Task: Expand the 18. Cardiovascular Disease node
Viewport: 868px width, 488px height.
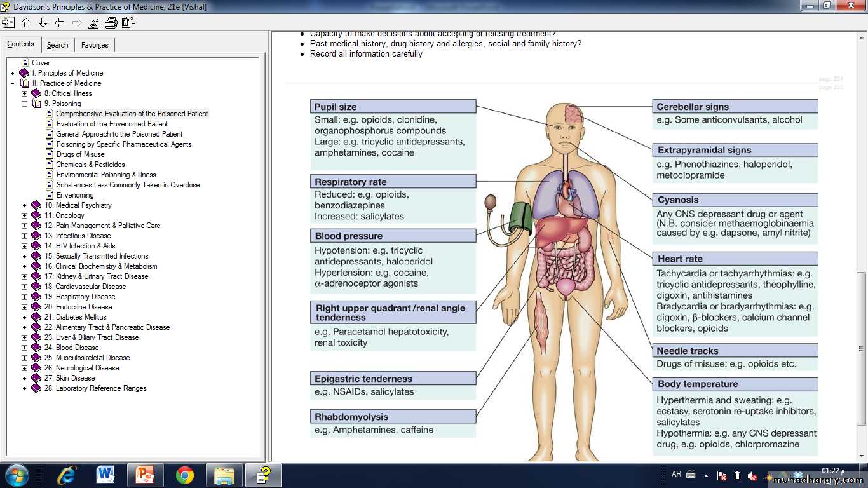Action: 25,287
